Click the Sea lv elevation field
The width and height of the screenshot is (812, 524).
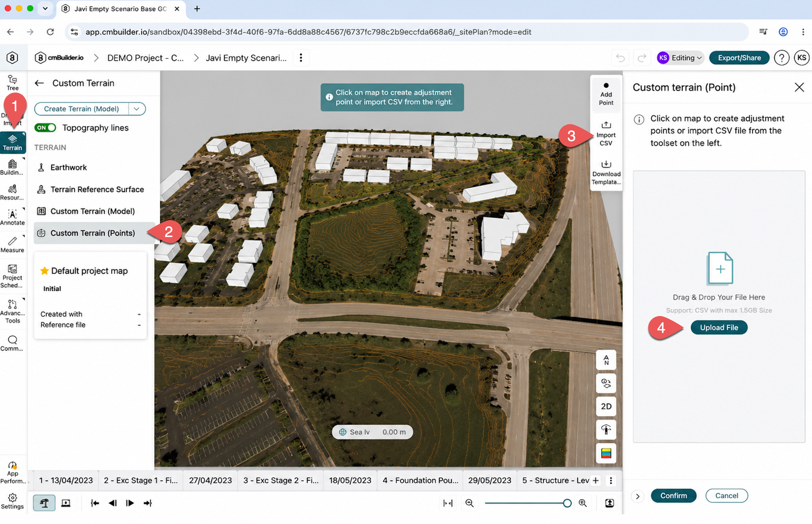372,432
